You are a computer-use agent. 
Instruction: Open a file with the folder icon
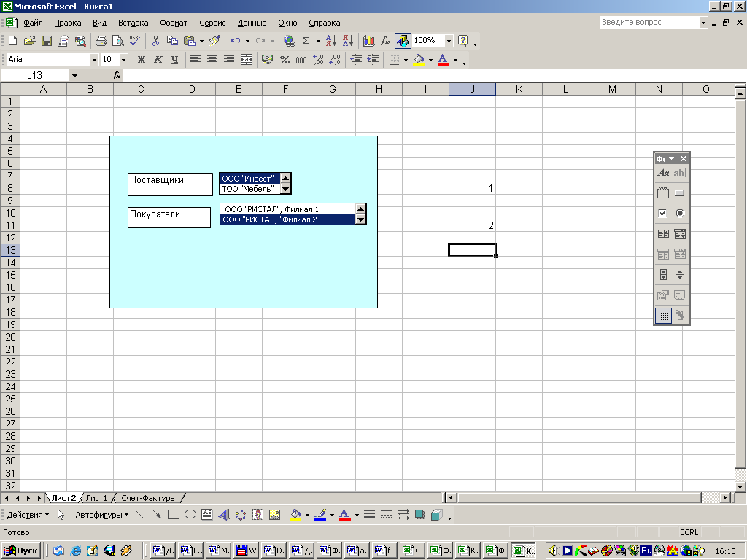click(29, 41)
